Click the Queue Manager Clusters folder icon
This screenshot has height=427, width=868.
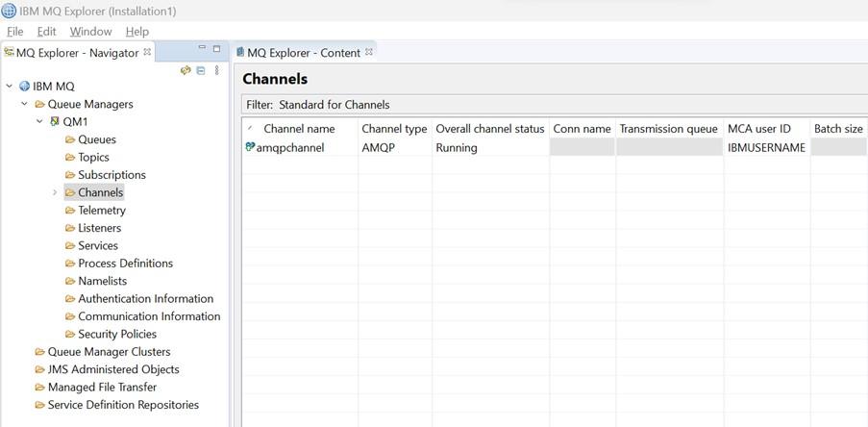click(39, 352)
